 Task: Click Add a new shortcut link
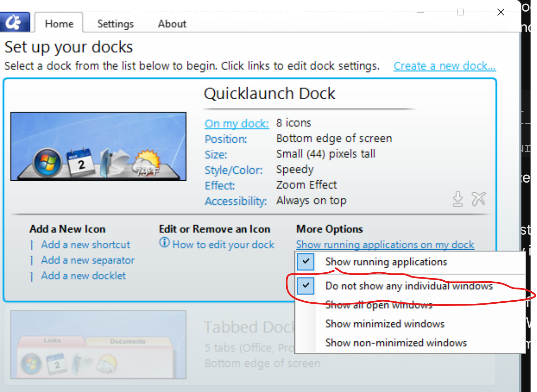(85, 244)
